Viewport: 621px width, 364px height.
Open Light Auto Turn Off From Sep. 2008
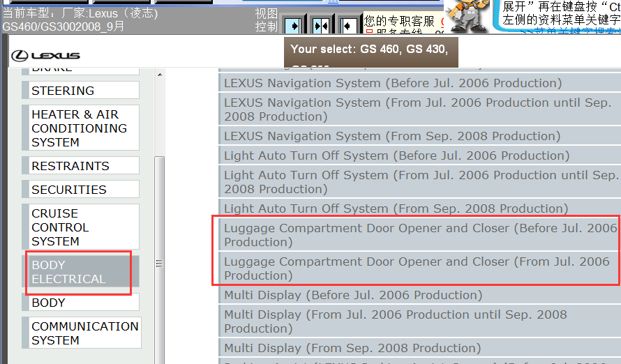[x=420, y=208]
